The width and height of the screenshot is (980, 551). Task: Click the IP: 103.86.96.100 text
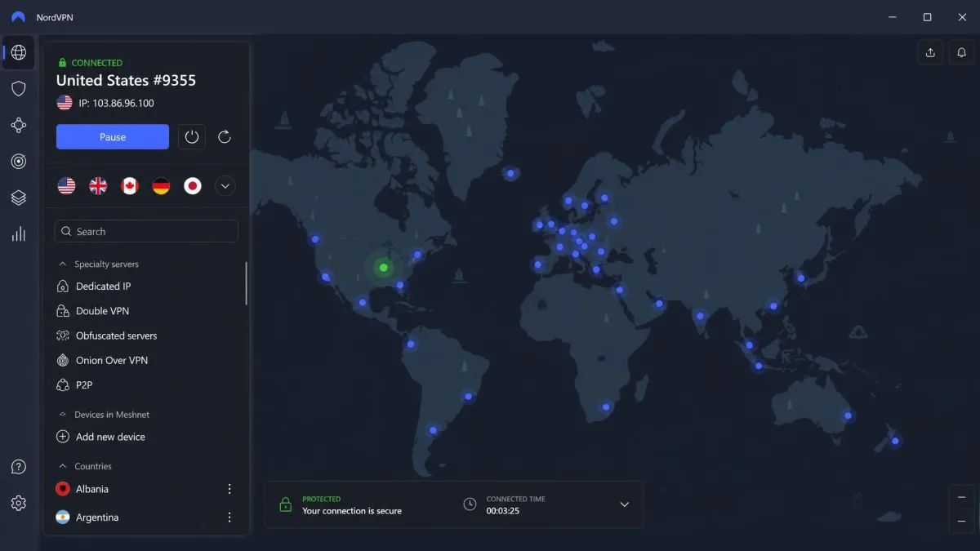point(116,103)
